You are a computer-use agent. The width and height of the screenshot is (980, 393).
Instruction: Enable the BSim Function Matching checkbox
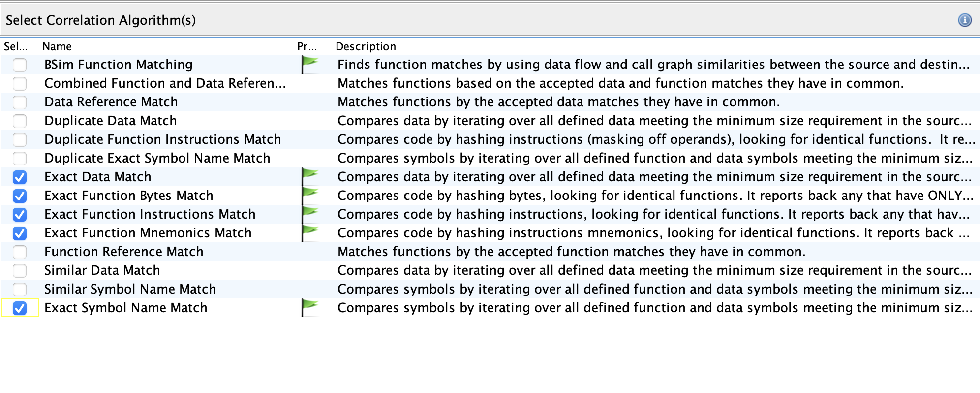[x=20, y=65]
